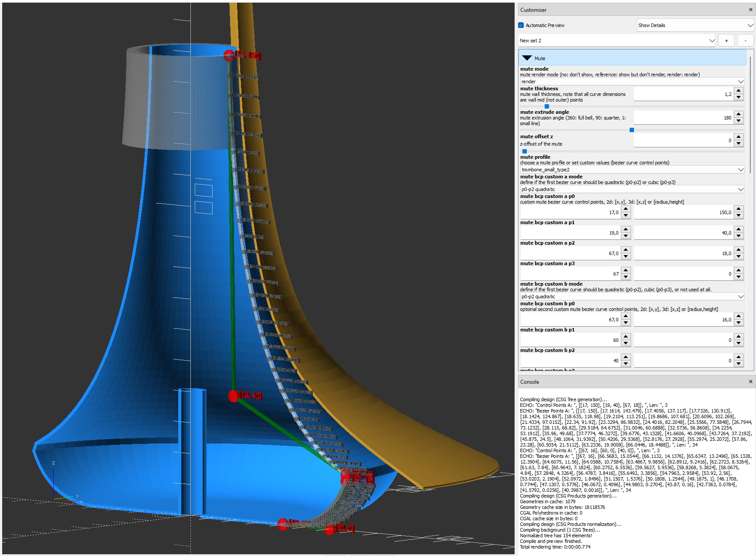
Task: Decrease mute extrude angle with down arrow
Action: (x=739, y=121)
